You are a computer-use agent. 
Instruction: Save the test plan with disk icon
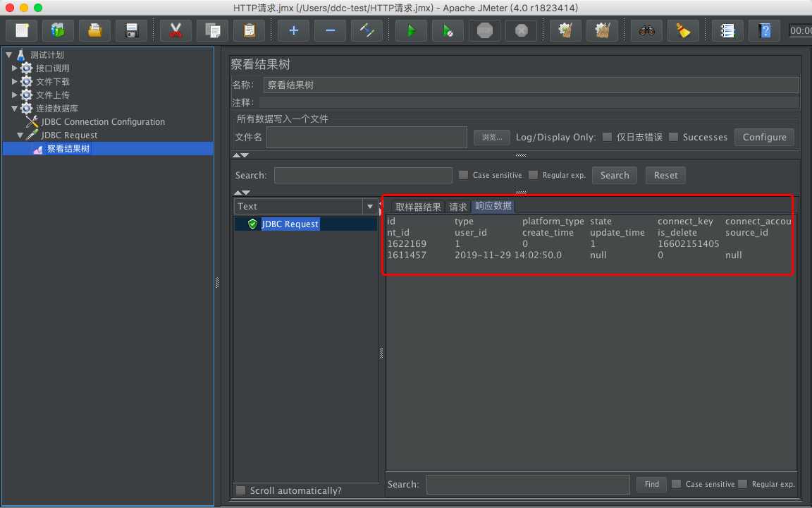(x=132, y=30)
